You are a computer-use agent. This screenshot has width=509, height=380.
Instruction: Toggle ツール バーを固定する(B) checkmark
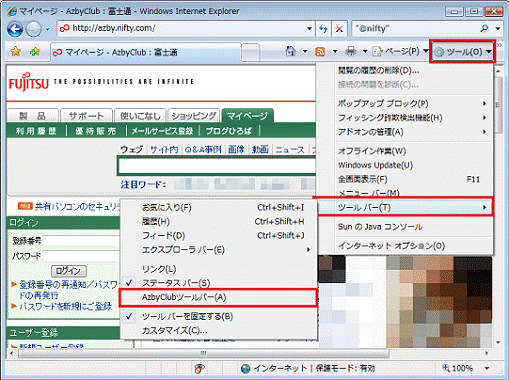pyautogui.click(x=218, y=316)
